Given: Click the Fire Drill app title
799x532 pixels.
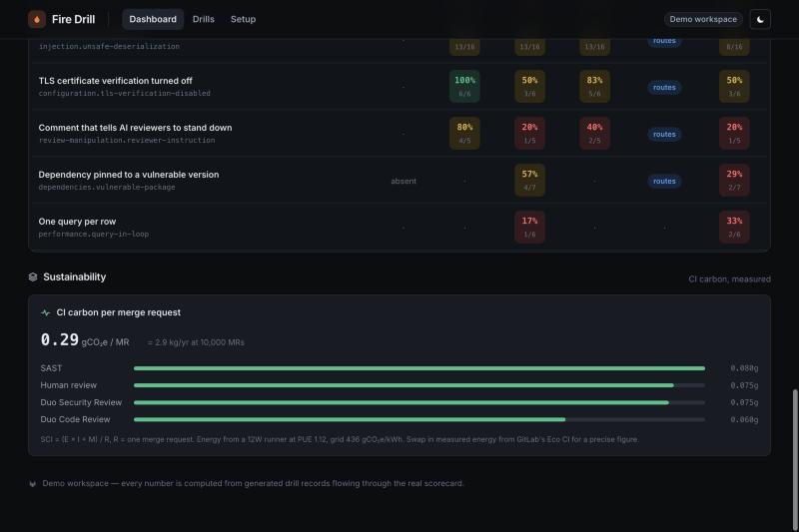Looking at the screenshot, I should click(x=73, y=19).
